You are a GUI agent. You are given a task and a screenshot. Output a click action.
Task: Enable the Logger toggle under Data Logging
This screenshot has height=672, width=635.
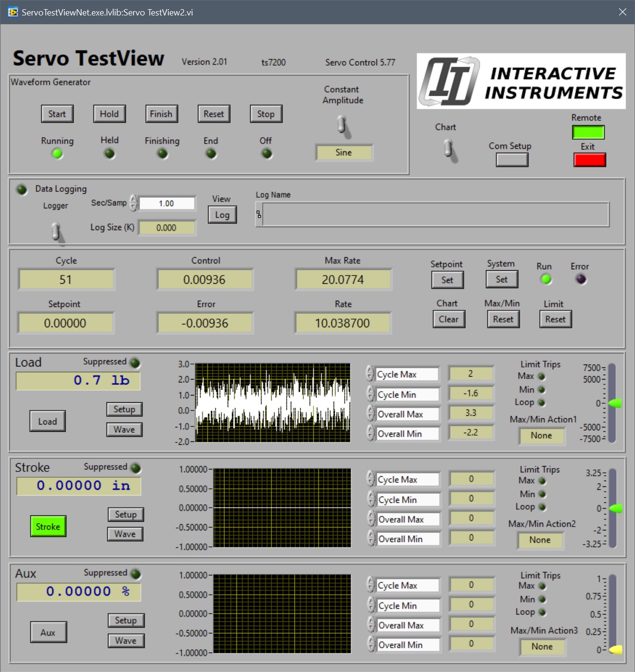(57, 232)
